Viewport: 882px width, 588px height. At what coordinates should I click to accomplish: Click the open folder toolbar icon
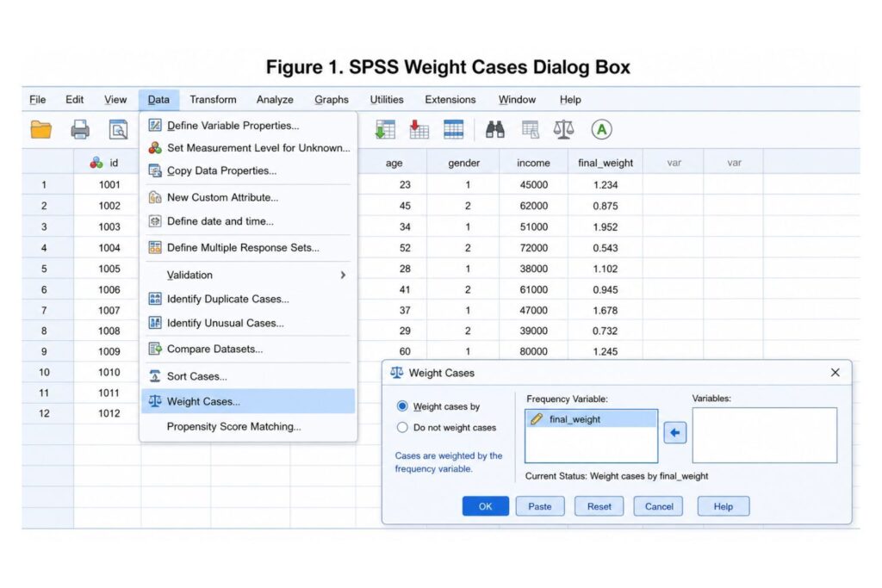pyautogui.click(x=41, y=130)
